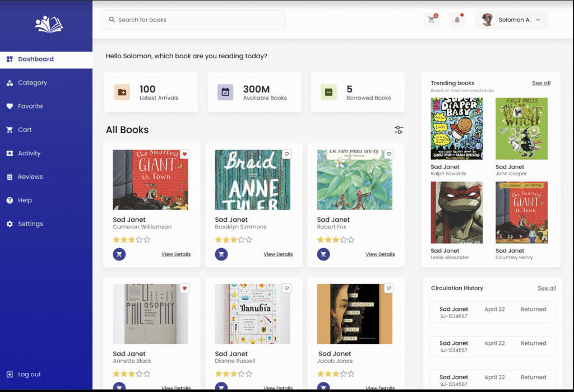
Task: Toggle favorite heart on Danubia book
Action: (286, 288)
